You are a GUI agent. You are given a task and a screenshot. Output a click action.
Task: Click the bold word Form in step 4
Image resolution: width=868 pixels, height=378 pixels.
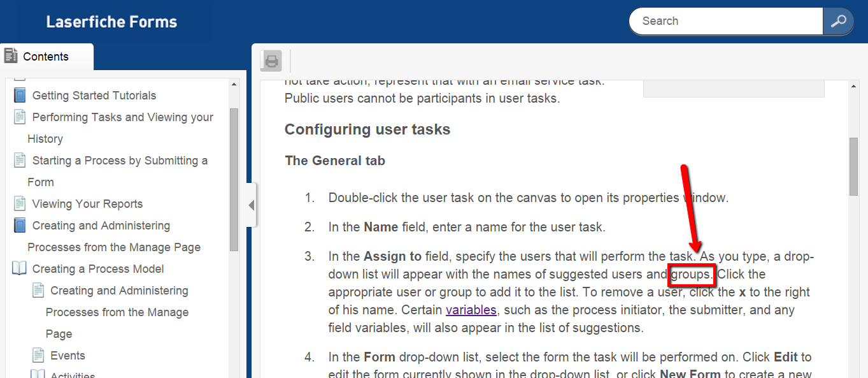[x=380, y=357]
